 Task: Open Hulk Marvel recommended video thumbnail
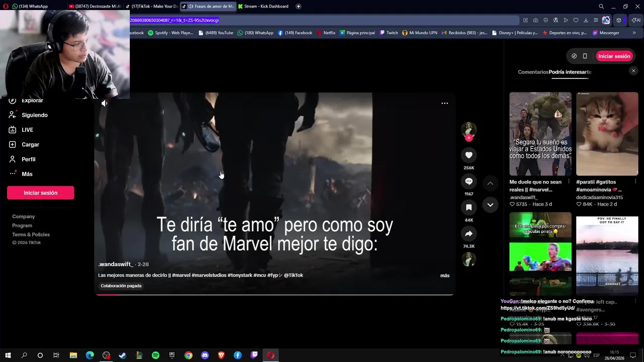pos(540,134)
